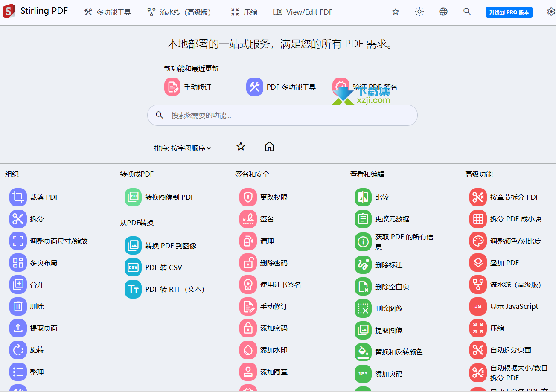The width and height of the screenshot is (556, 392).
Task: Click the home icon beside sort
Action: [x=269, y=147]
